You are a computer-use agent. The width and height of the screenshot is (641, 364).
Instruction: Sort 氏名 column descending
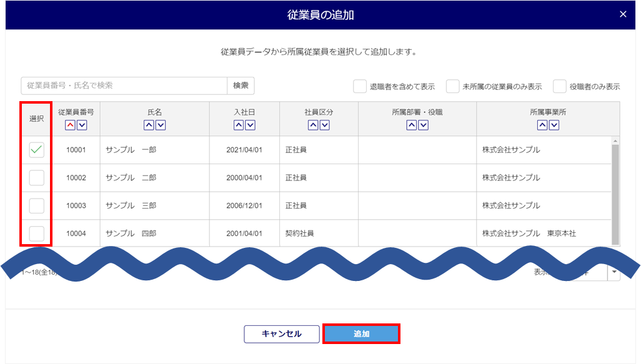click(x=161, y=125)
